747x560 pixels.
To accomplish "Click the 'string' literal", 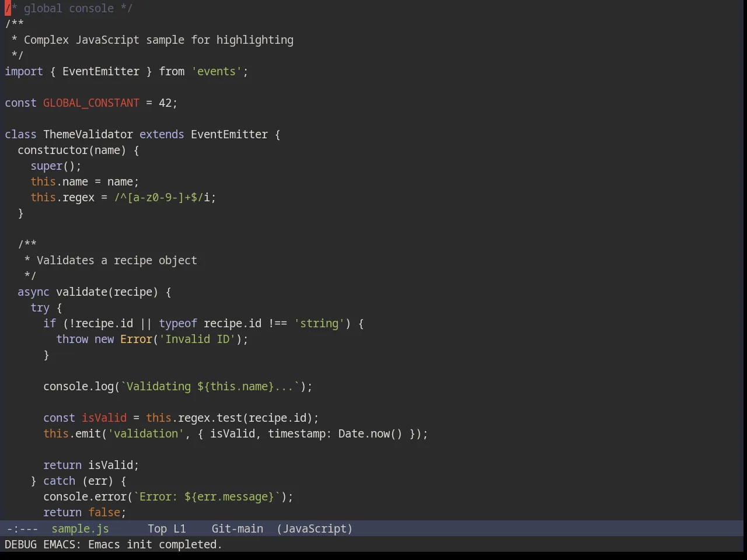I will [319, 323].
